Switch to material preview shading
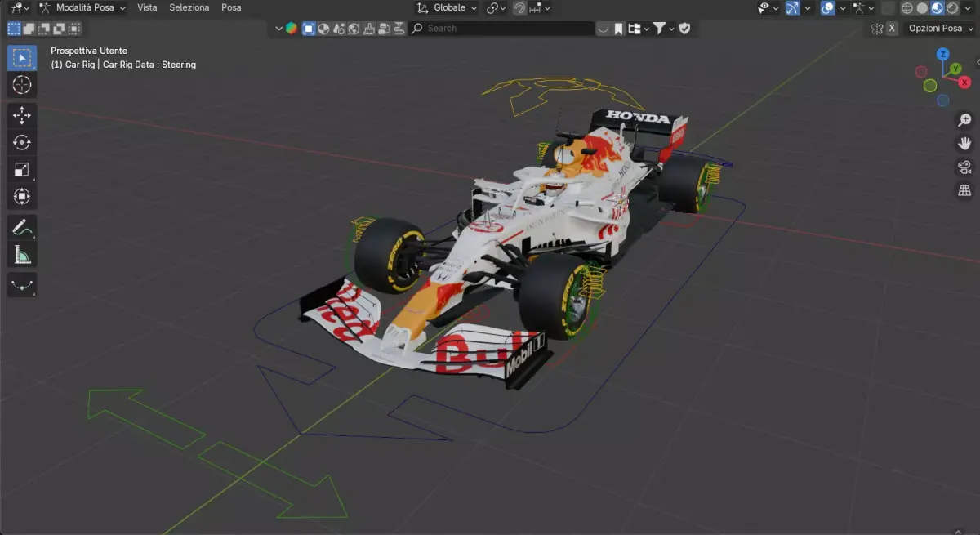This screenshot has height=535, width=980. coord(938,8)
